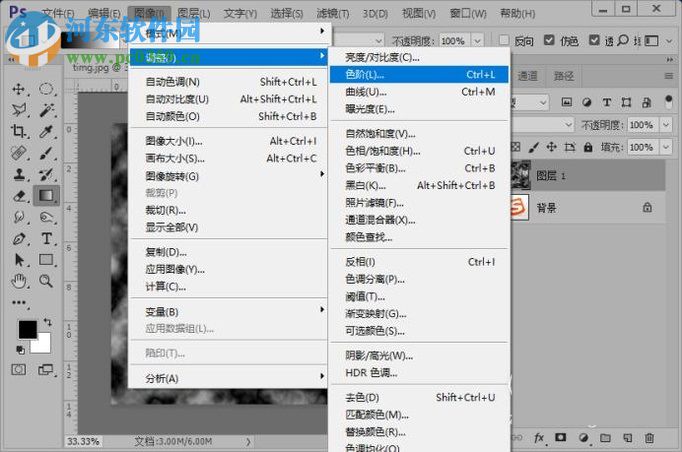Choose 色阶(L) Levels from the submenu
Viewport: 682px width, 452px height.
419,74
